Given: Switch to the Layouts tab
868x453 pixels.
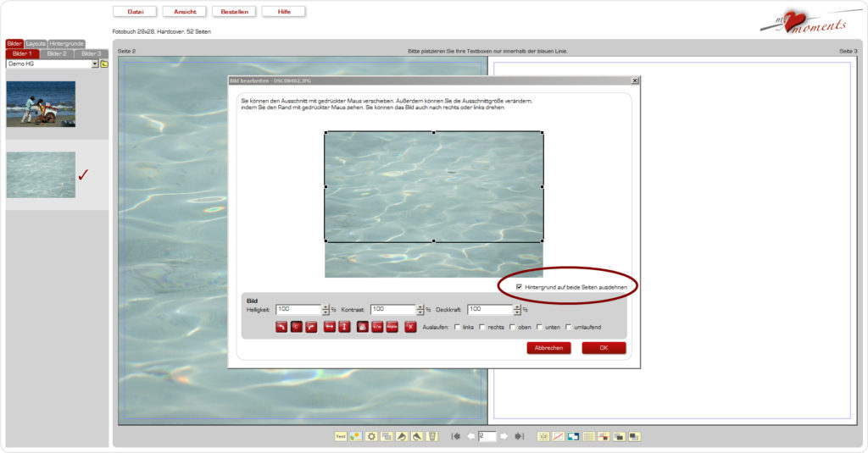Looking at the screenshot, I should point(36,43).
